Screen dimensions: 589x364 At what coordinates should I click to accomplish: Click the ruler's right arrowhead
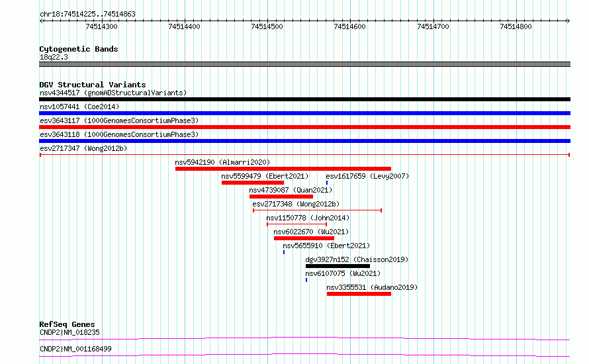(568, 21)
